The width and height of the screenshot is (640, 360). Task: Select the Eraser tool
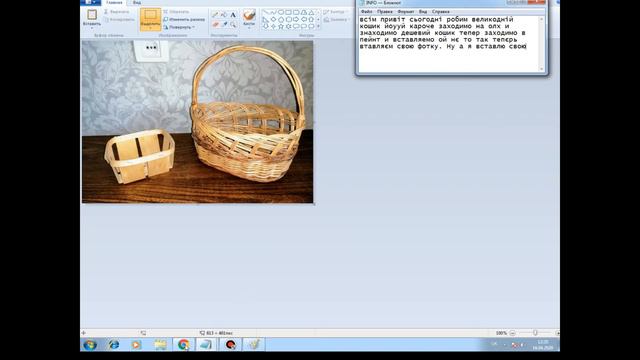pyautogui.click(x=215, y=24)
